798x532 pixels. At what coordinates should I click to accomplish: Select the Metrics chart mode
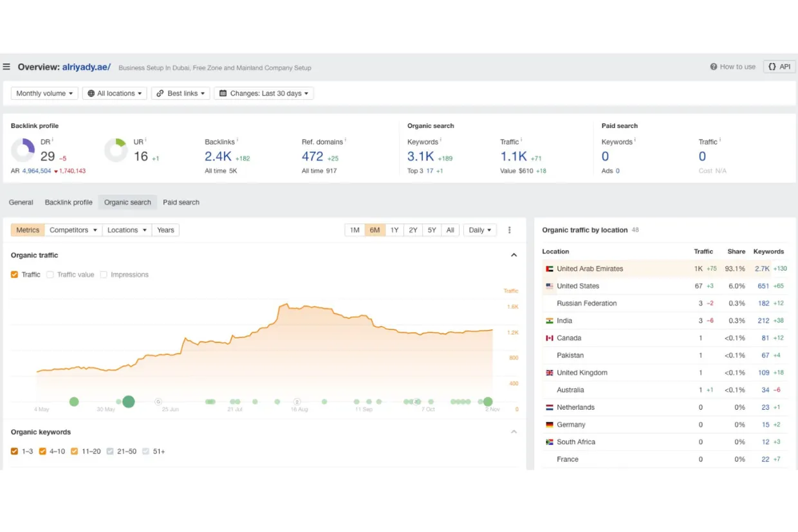point(28,230)
